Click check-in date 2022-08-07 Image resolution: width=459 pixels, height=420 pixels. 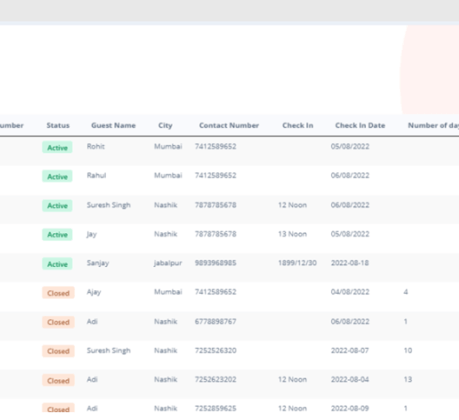[x=350, y=350]
